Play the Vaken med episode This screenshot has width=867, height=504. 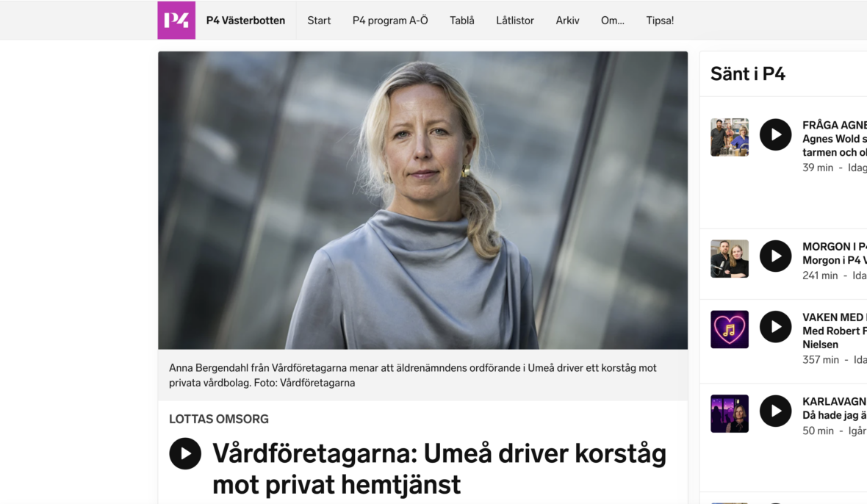click(x=775, y=327)
